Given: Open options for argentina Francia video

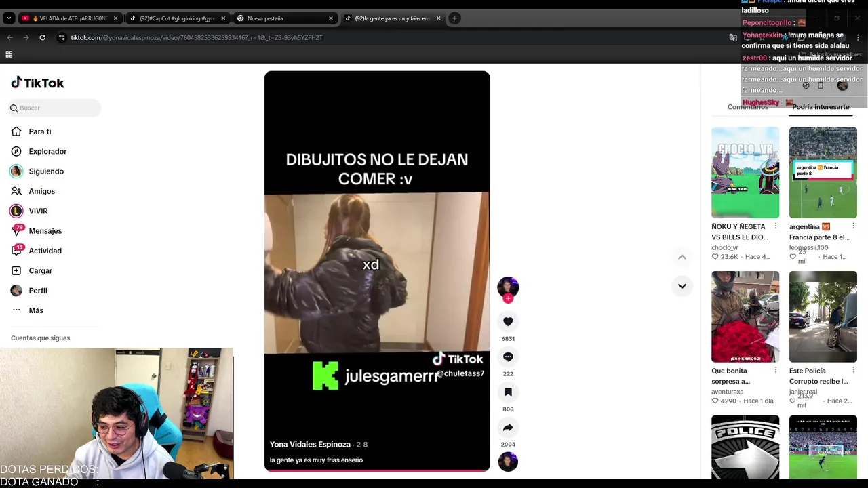Looking at the screenshot, I should [853, 226].
